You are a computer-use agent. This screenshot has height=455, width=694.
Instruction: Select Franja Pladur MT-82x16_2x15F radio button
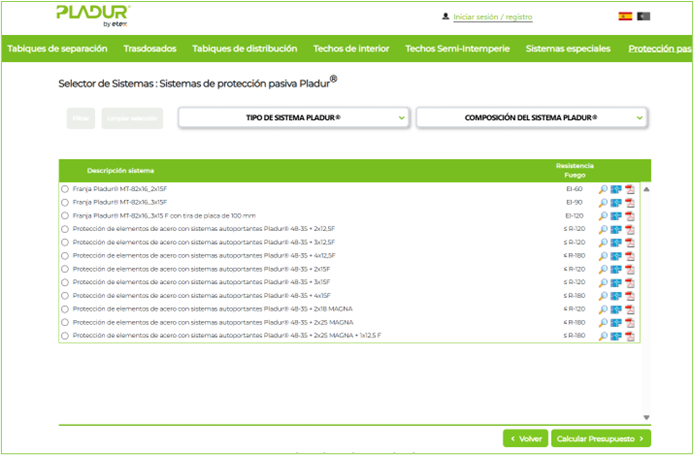point(65,189)
